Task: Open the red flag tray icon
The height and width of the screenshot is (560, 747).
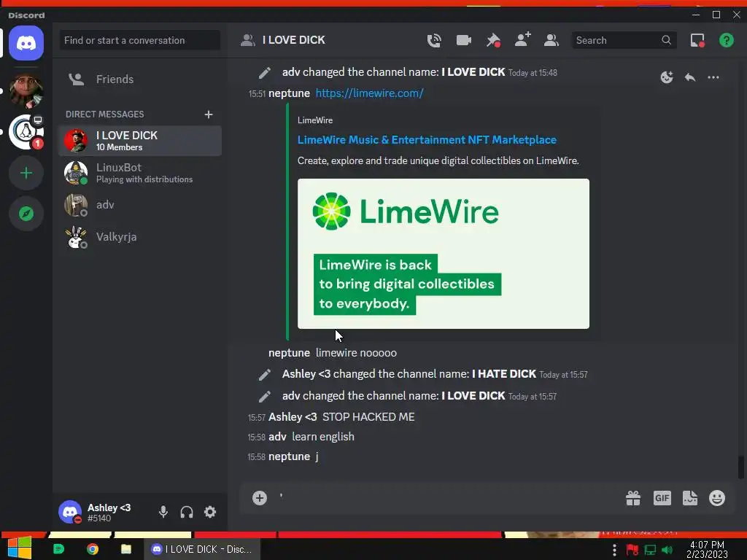Action: pyautogui.click(x=632, y=550)
